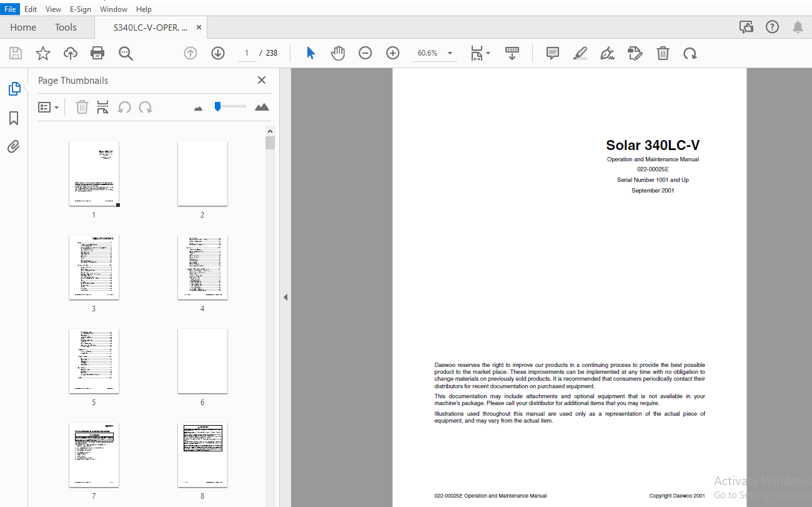Go to next page arrow

click(x=218, y=53)
